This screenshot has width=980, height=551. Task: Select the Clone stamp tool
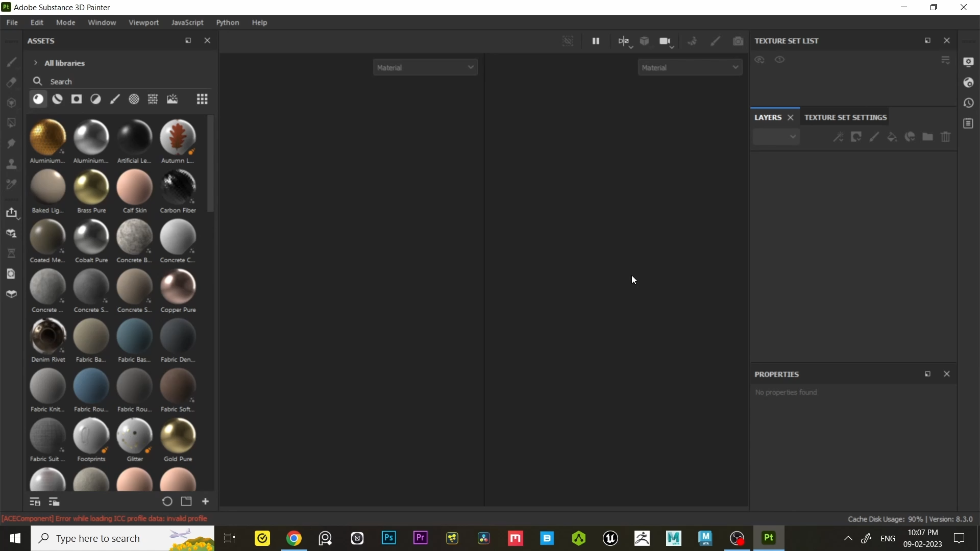click(x=11, y=164)
